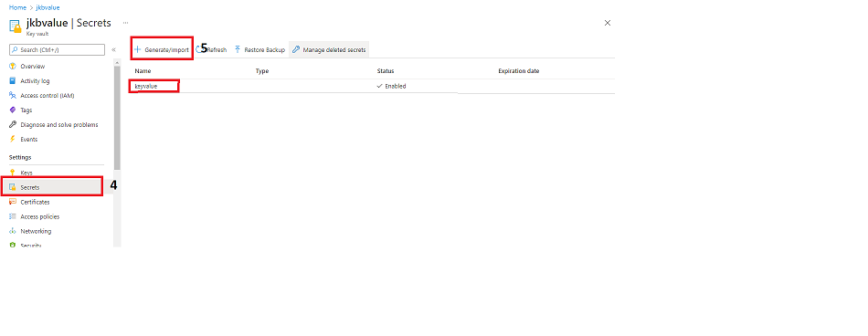
Task: Click the Manage deleted secrets icon
Action: click(296, 50)
